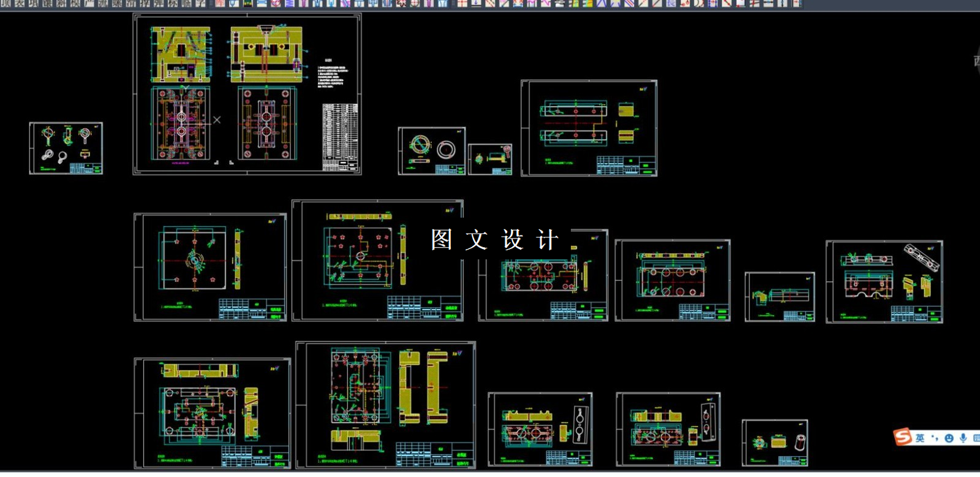Screen dimensions: 980x477
Task: Select the drawing with diagonal isometric part view
Action: pos(884,281)
